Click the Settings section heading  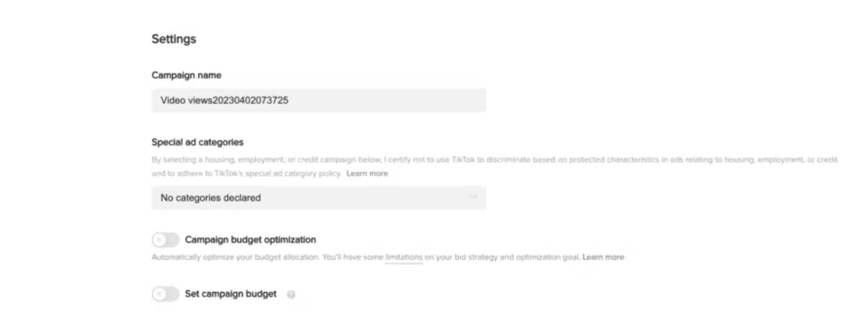click(174, 39)
